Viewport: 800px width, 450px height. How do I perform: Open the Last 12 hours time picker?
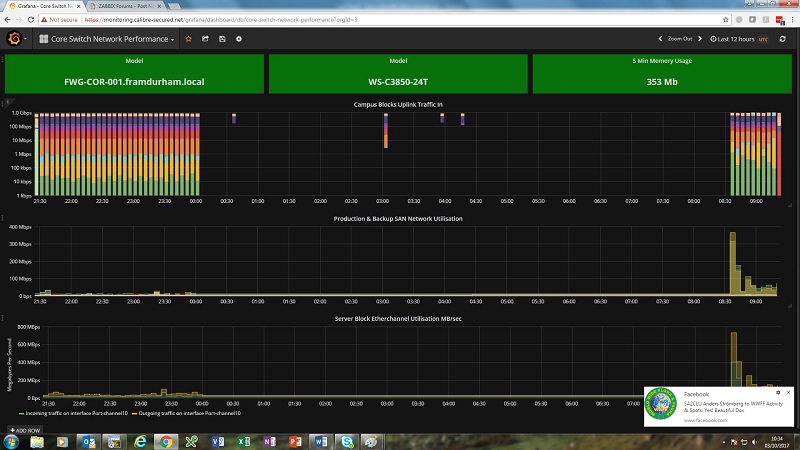point(741,39)
